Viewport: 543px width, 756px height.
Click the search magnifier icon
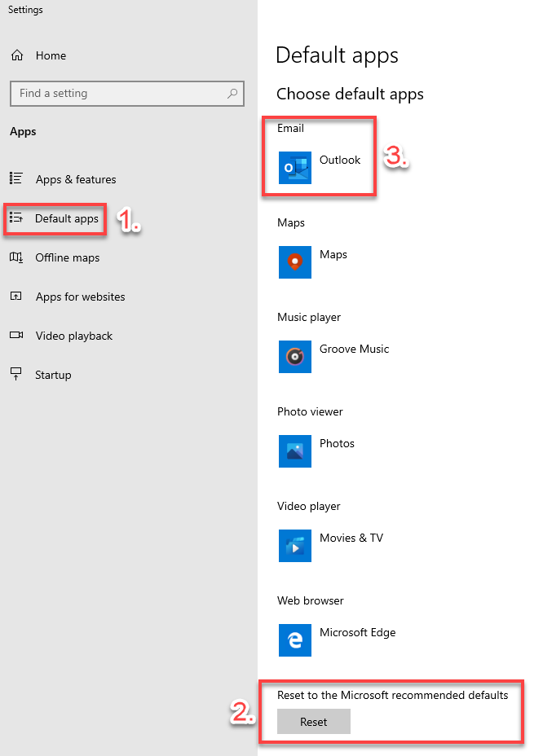(232, 93)
